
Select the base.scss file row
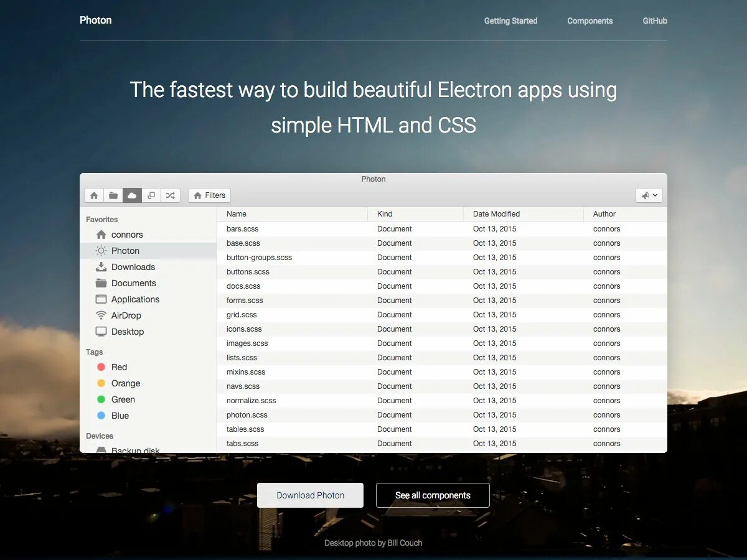click(x=442, y=243)
